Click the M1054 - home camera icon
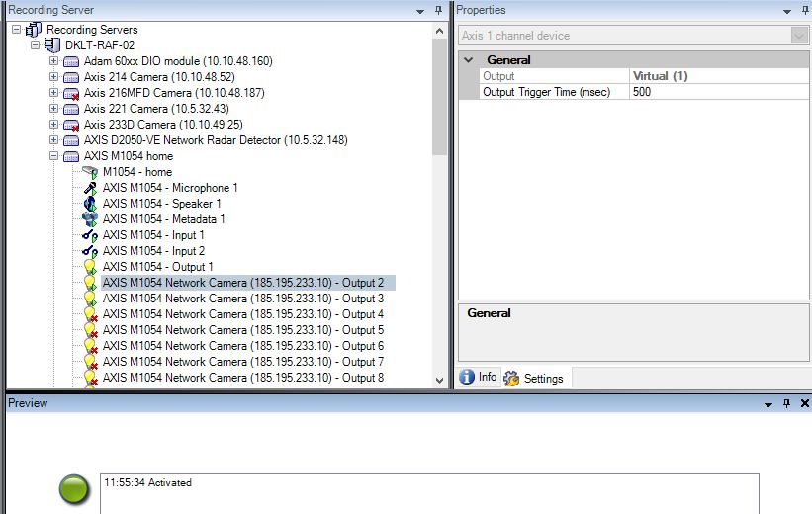Screen dimensions: 812x514 pyautogui.click(x=91, y=172)
